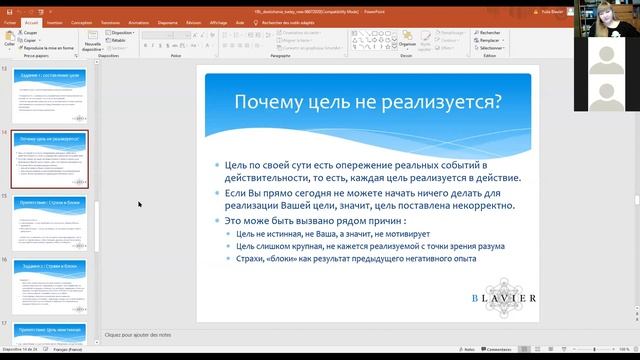Click 'Cliquez pour ajouter des notes' area
The image size is (640, 360).
coord(138,335)
